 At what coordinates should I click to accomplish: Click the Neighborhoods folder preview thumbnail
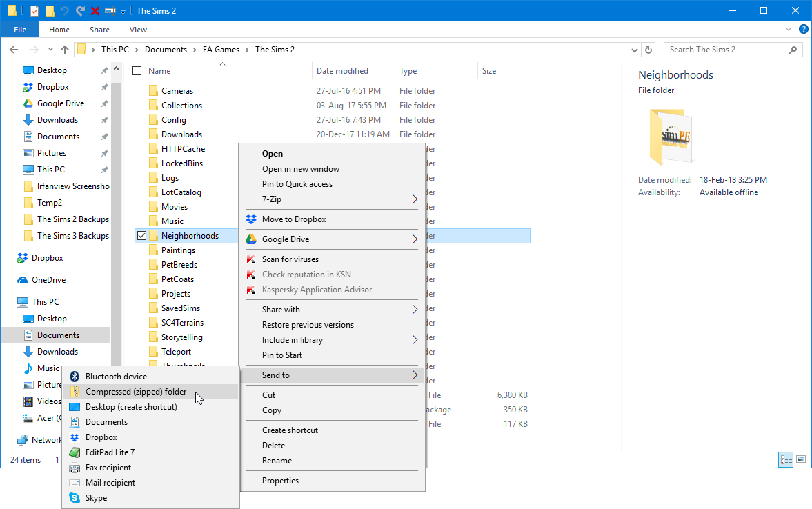tap(671, 136)
